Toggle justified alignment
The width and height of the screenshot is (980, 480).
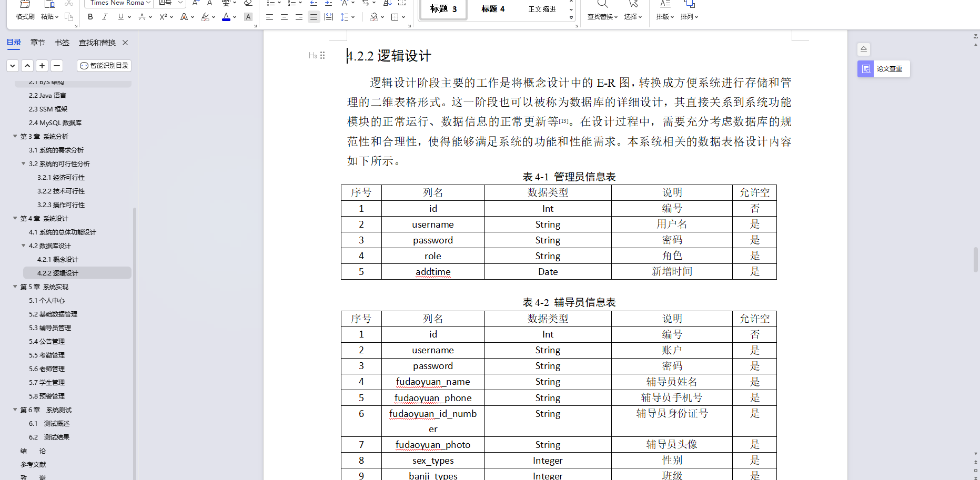(314, 17)
